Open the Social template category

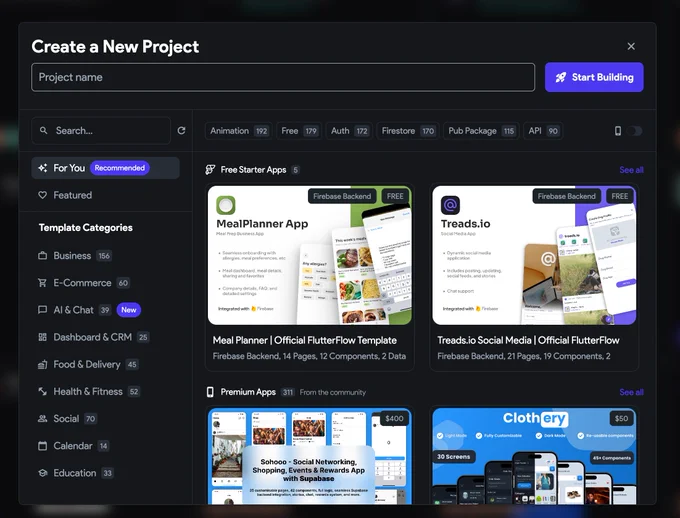click(105, 419)
